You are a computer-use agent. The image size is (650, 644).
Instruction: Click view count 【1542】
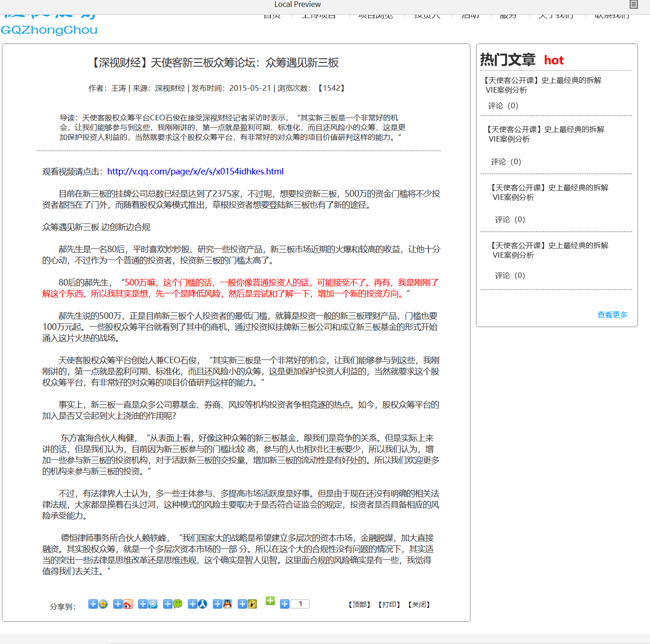click(331, 88)
